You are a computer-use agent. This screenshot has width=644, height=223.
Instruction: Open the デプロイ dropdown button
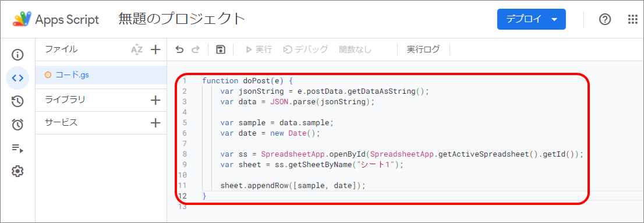click(x=532, y=19)
